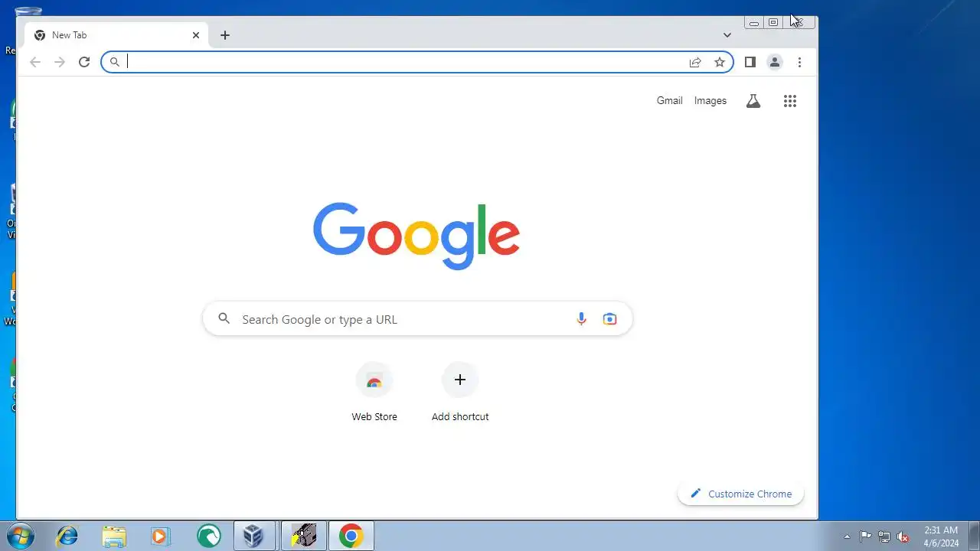Show hidden tray icons arrow
980x551 pixels.
click(x=847, y=536)
